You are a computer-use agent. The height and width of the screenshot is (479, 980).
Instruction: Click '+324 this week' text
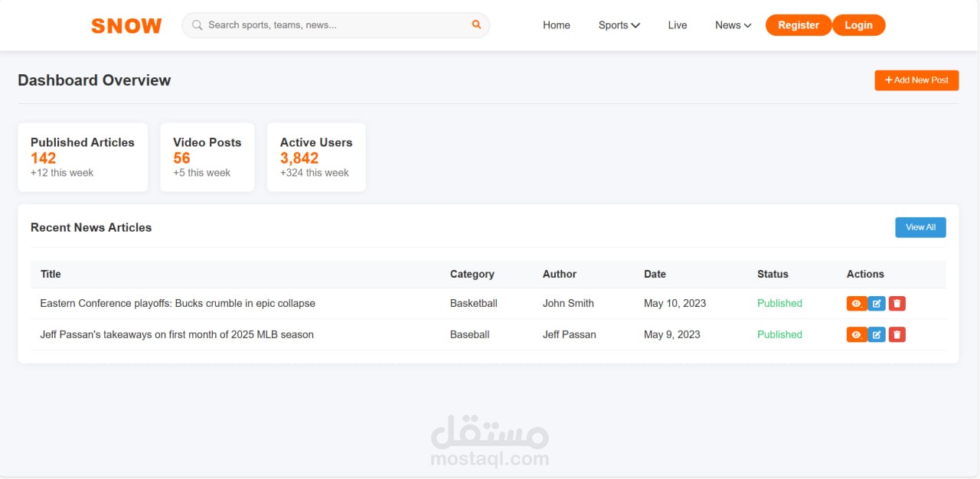[x=315, y=173]
